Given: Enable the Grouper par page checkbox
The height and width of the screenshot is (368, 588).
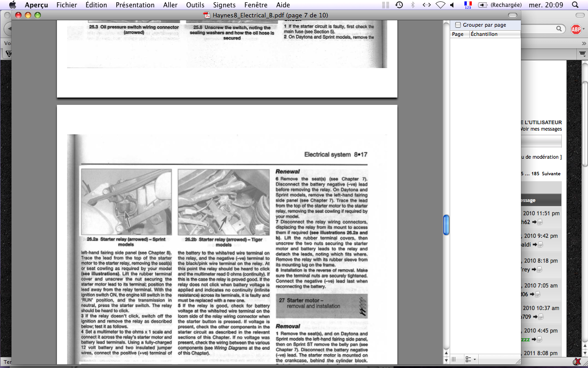Looking at the screenshot, I should pyautogui.click(x=458, y=25).
